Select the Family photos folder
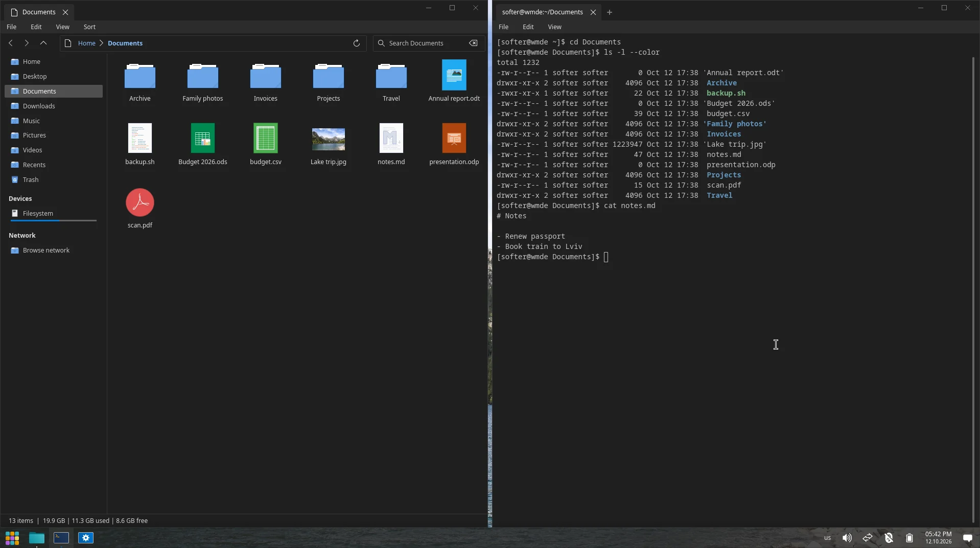The height and width of the screenshot is (548, 980). click(203, 76)
